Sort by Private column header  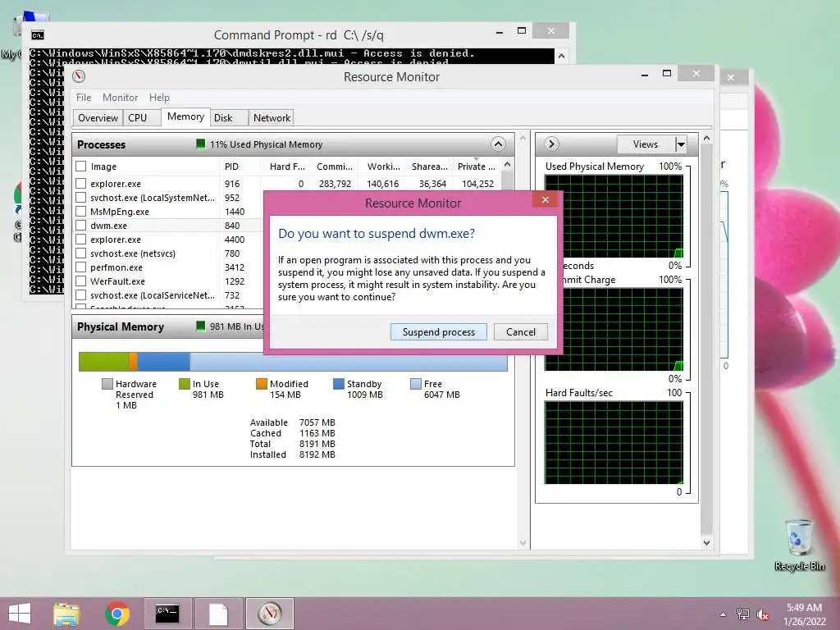[x=477, y=167]
